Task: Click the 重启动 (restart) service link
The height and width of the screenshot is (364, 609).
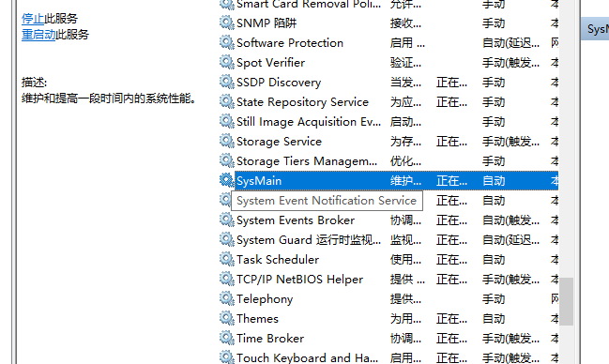Action: [38, 35]
